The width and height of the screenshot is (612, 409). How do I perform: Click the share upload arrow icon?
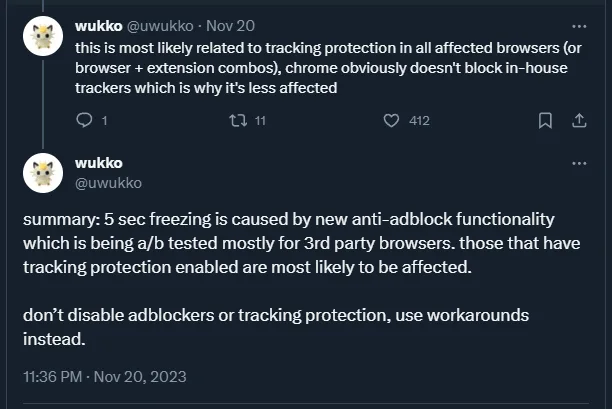pos(579,120)
